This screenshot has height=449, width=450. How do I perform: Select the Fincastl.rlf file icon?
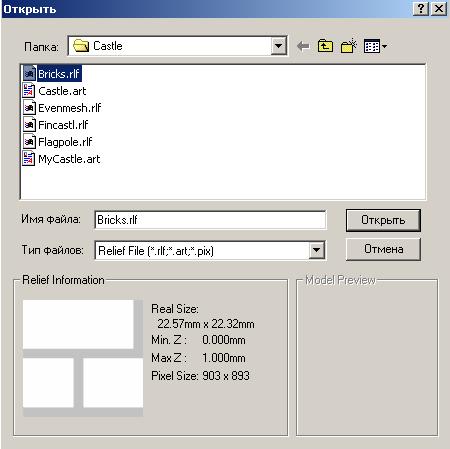click(x=29, y=125)
